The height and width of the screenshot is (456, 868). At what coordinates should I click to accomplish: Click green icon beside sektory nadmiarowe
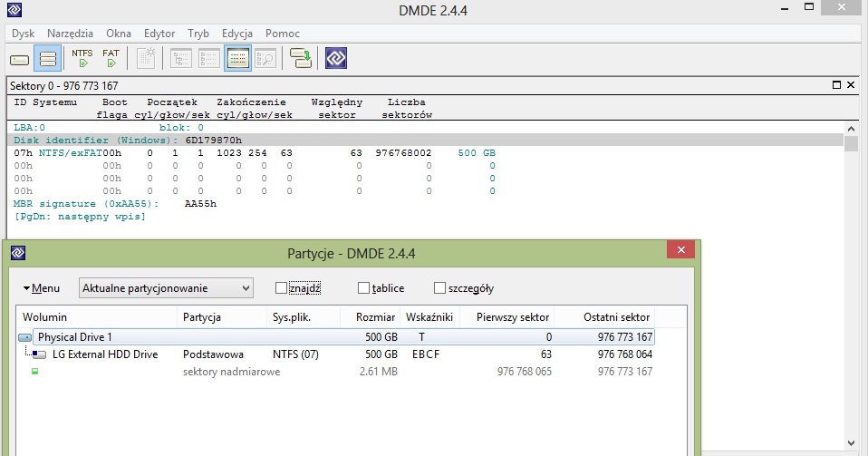tap(34, 371)
